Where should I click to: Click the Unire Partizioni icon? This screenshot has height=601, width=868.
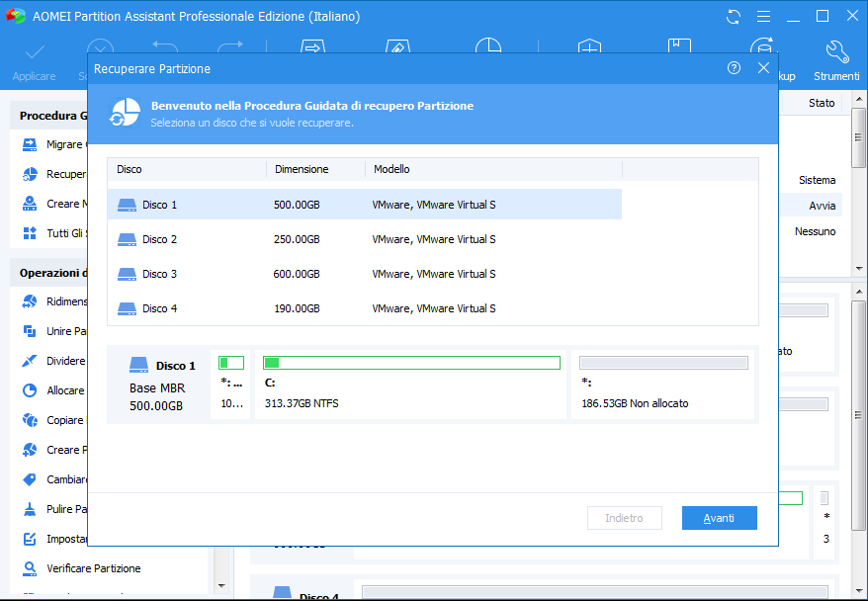click(30, 331)
